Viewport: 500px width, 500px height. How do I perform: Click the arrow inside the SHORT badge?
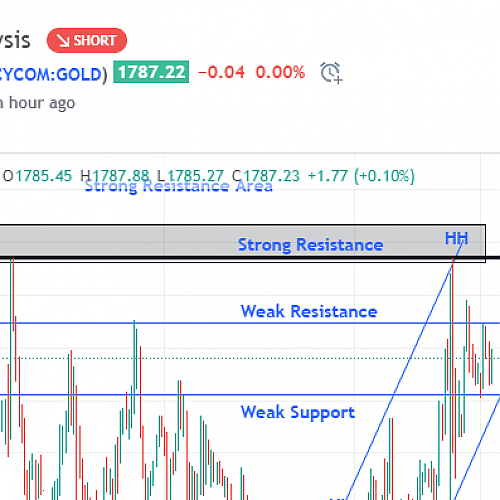(x=63, y=41)
